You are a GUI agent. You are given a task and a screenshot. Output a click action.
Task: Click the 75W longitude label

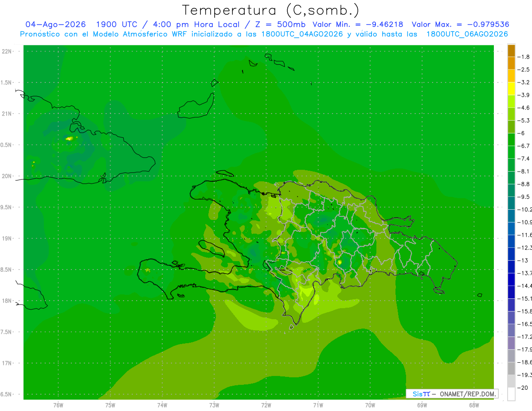(110, 405)
